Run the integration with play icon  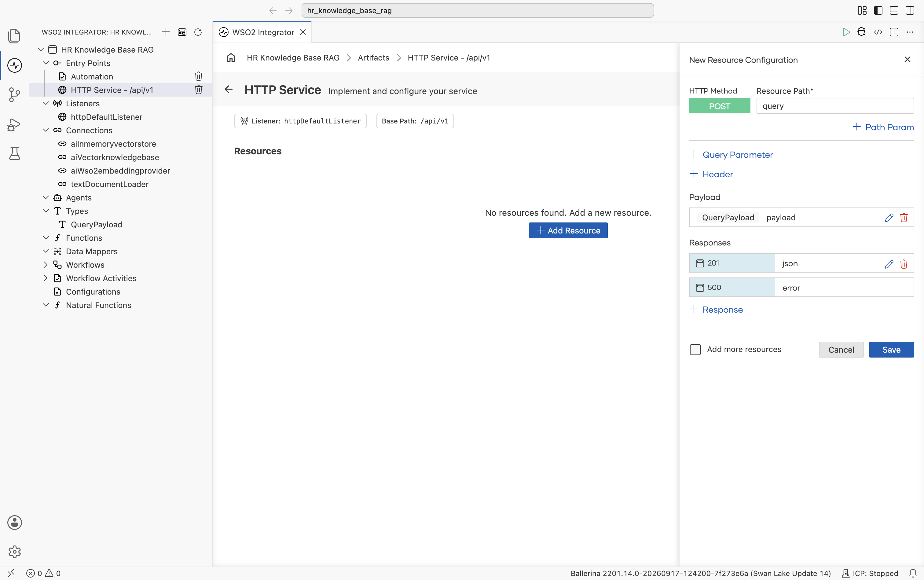coord(846,32)
